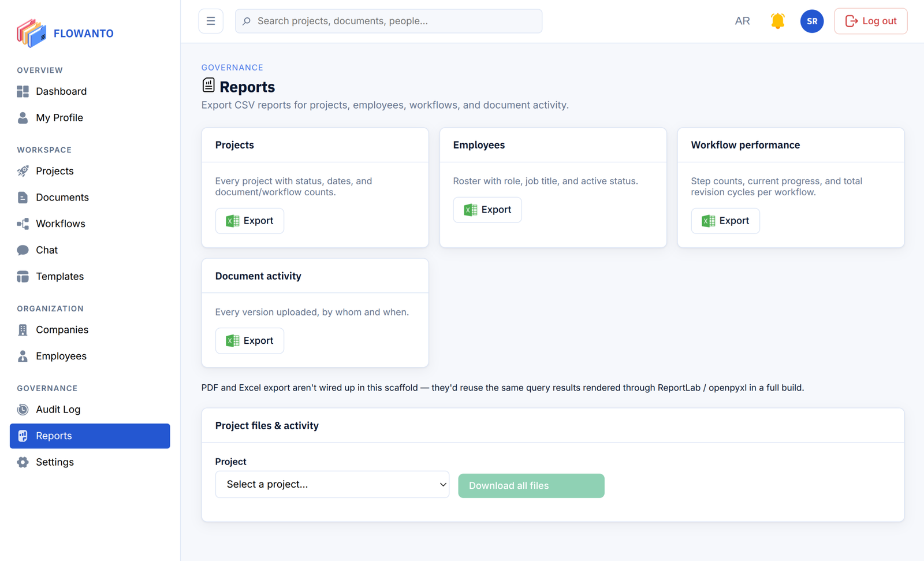
Task: Click the Documents icon in sidebar
Action: [23, 198]
